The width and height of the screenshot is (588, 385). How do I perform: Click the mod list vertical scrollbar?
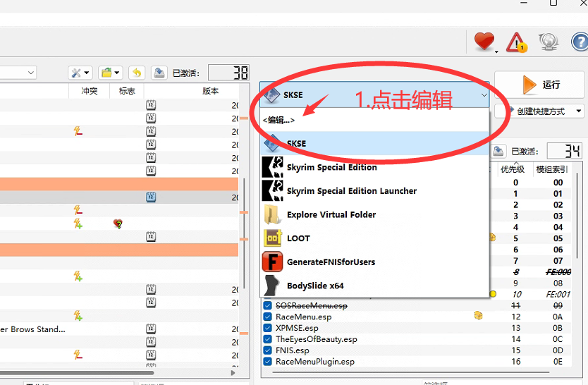pos(245,233)
